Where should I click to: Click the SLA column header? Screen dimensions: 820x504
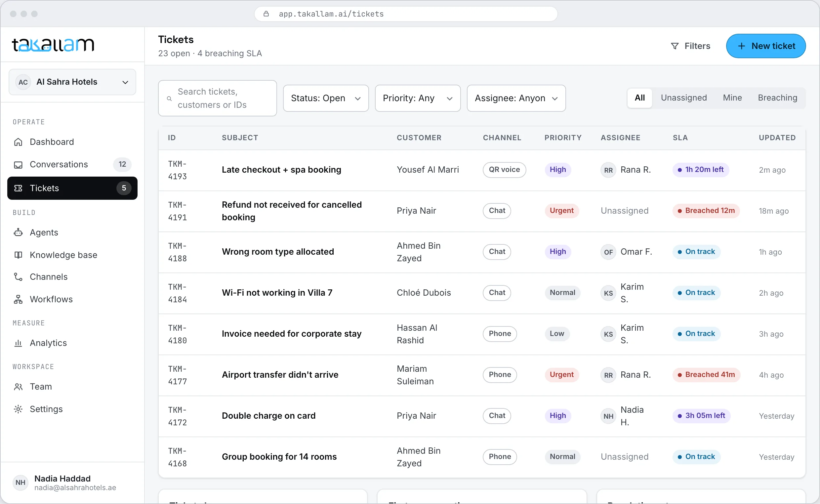pyautogui.click(x=680, y=138)
